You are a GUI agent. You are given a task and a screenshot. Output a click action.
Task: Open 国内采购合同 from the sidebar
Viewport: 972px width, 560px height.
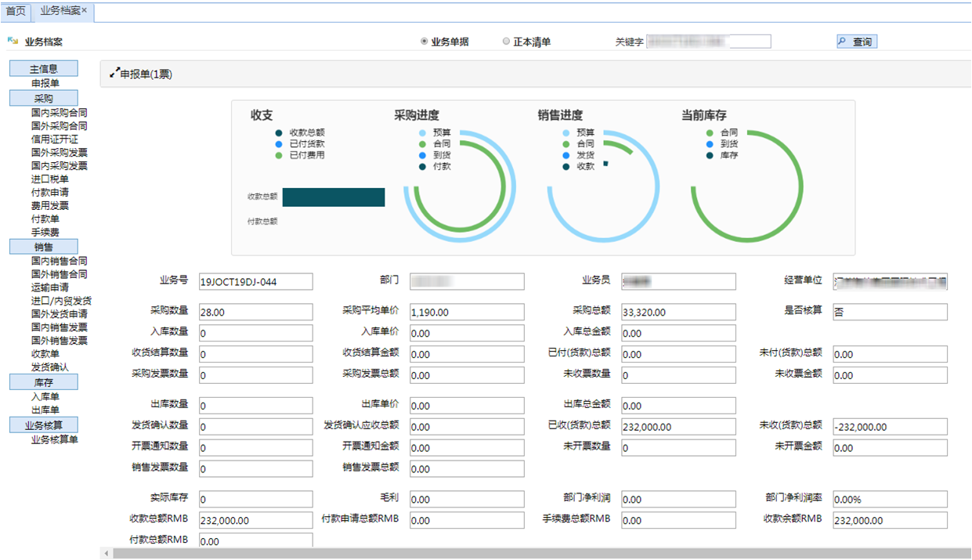coord(59,113)
